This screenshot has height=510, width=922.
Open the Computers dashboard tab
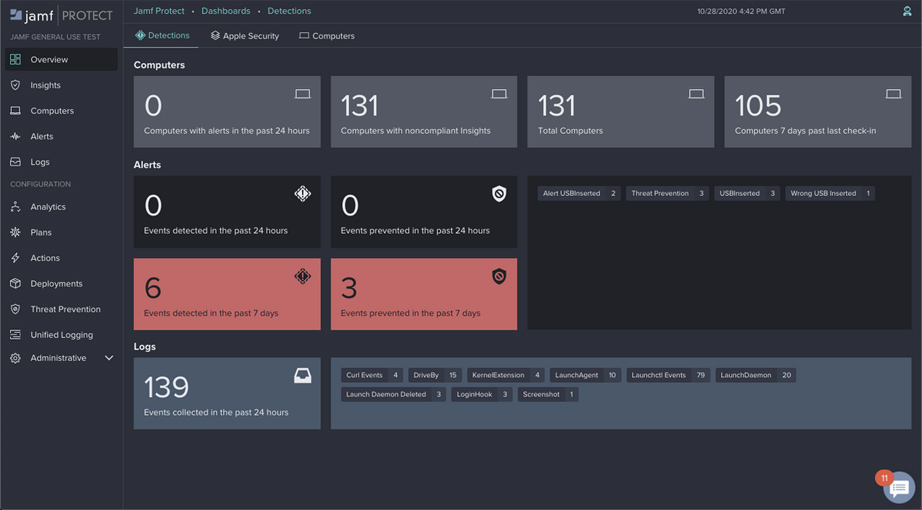tap(327, 36)
